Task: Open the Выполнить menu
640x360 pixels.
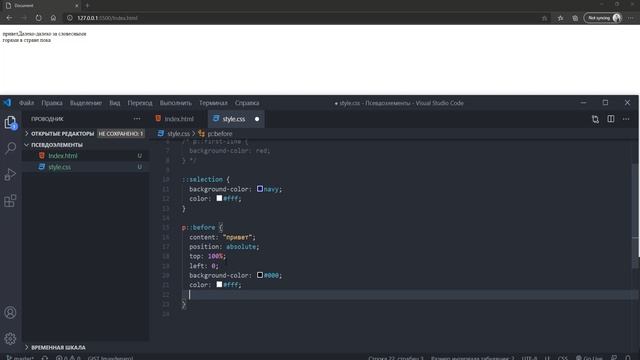Action: 176,103
